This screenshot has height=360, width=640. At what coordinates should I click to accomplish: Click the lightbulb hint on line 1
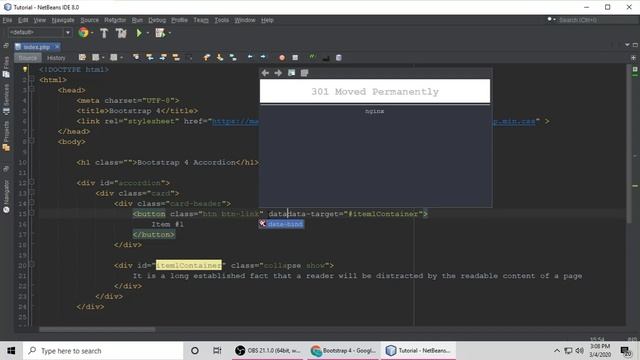[x=25, y=69]
